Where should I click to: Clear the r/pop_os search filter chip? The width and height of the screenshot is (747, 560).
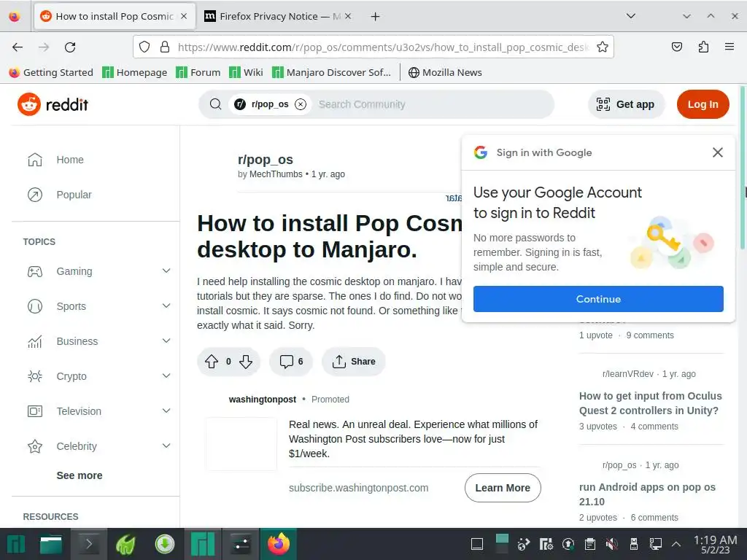[x=301, y=104]
